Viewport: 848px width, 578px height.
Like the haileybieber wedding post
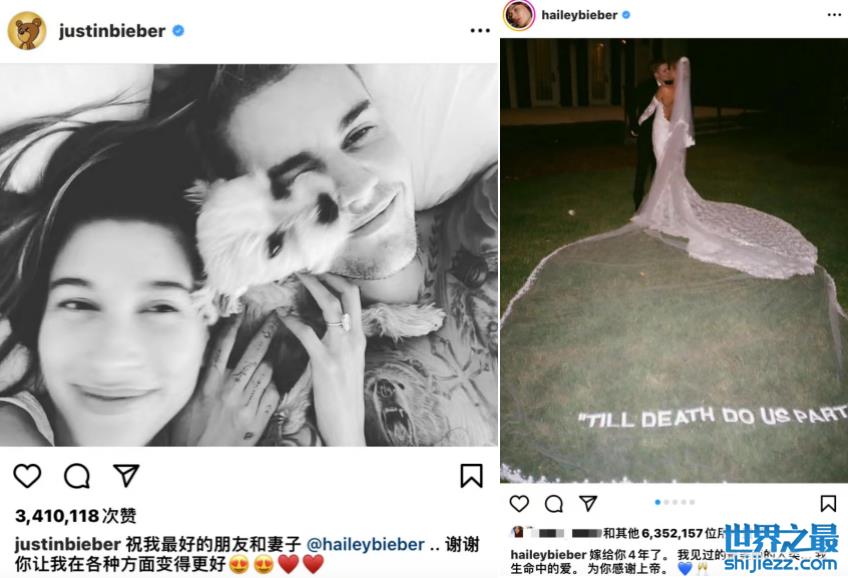click(x=519, y=503)
